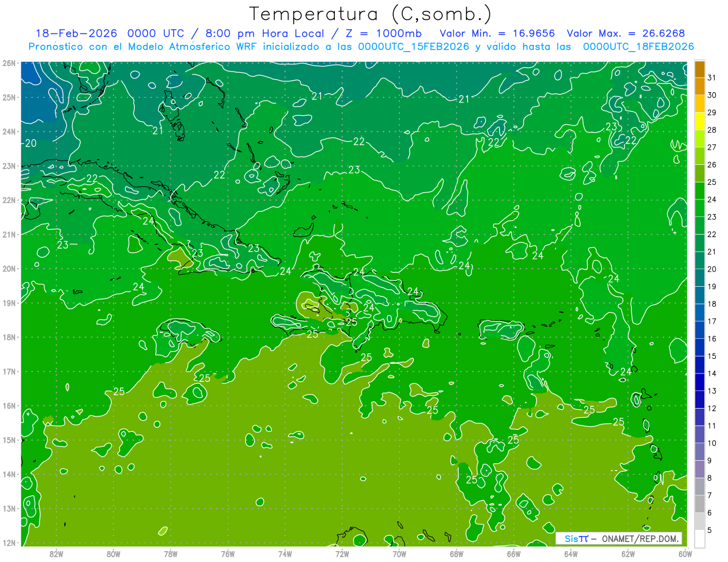
Task: Click the longitude axis label 72W
Action: click(x=342, y=554)
